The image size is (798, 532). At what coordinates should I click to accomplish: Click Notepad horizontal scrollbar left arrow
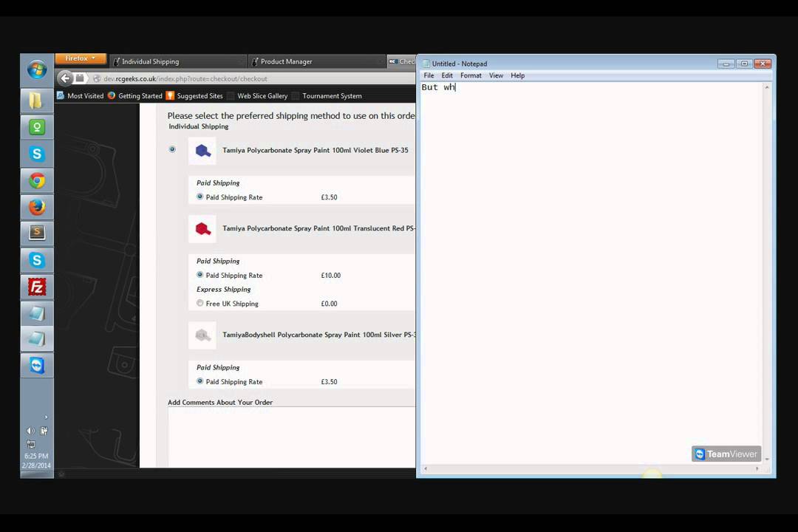coord(426,468)
